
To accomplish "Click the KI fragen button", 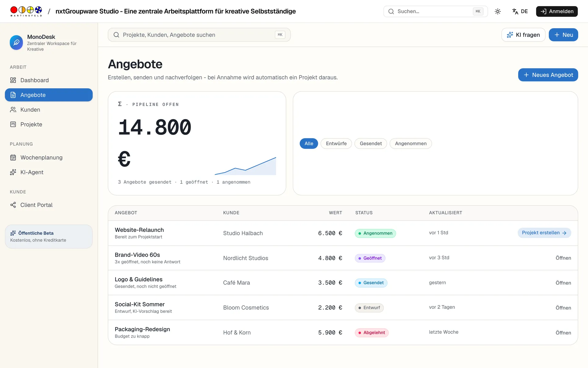I will 523,35.
